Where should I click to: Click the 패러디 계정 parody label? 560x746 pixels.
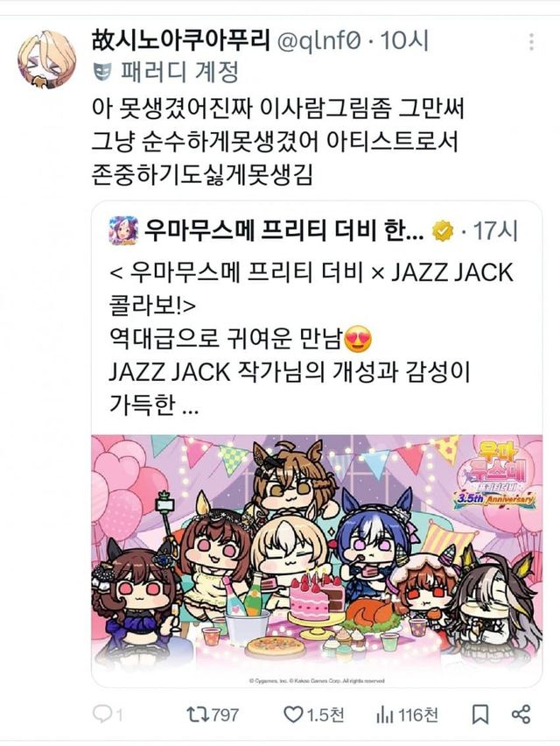[x=179, y=72]
